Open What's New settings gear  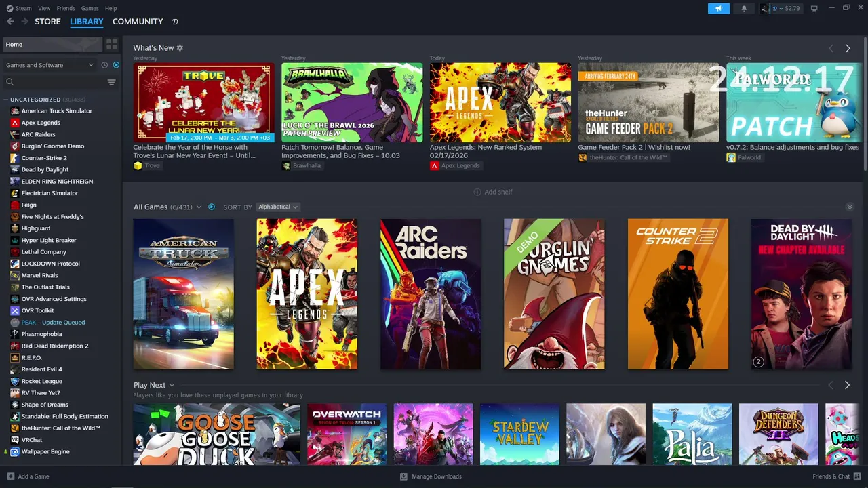(x=180, y=48)
